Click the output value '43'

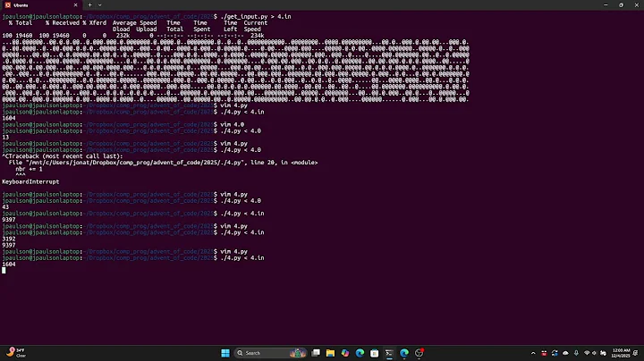[x=5, y=207]
